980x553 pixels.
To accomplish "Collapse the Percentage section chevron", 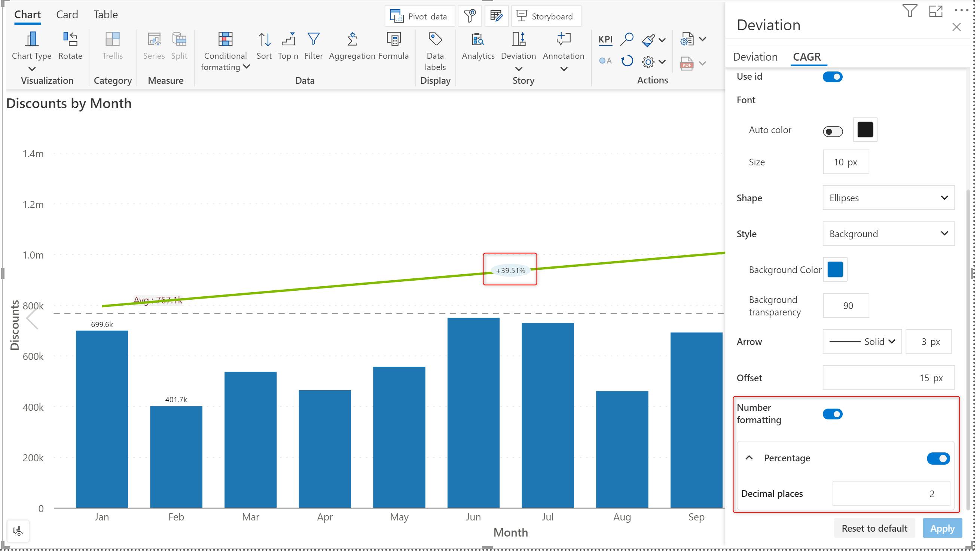I will (x=749, y=458).
